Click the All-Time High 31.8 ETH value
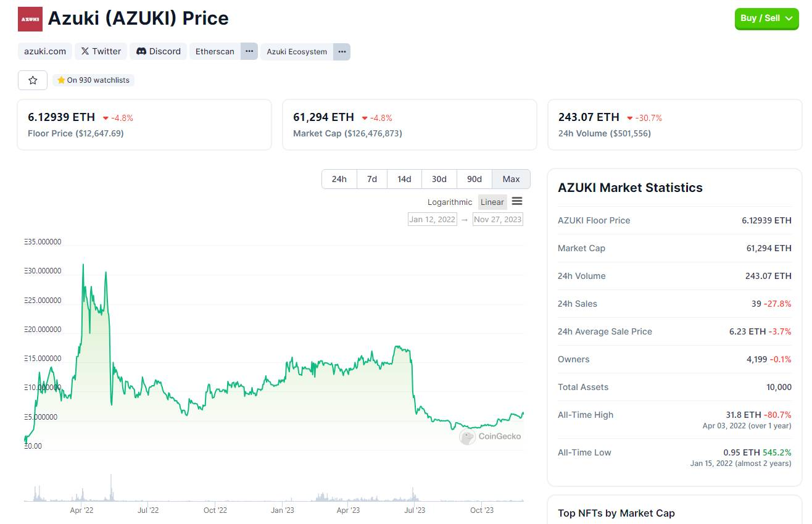 [x=744, y=415]
